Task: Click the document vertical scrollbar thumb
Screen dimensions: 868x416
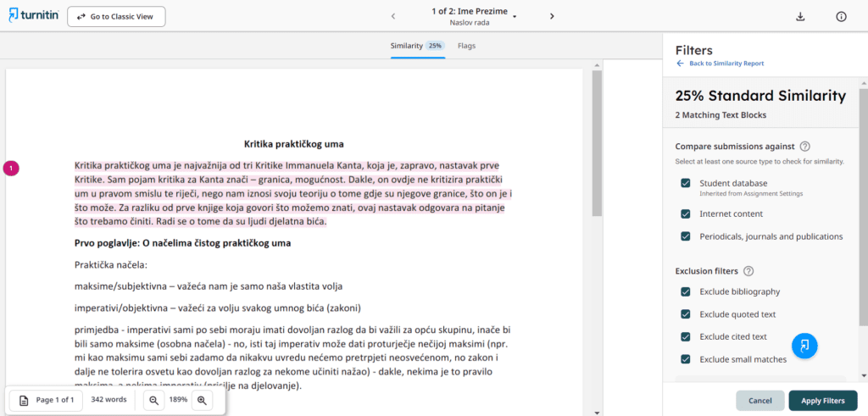Action: [596, 142]
